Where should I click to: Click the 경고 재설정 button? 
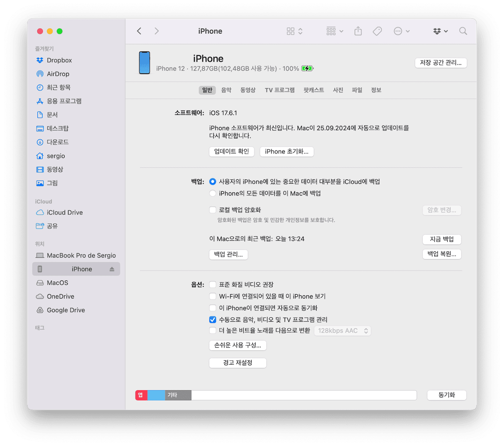click(x=238, y=363)
